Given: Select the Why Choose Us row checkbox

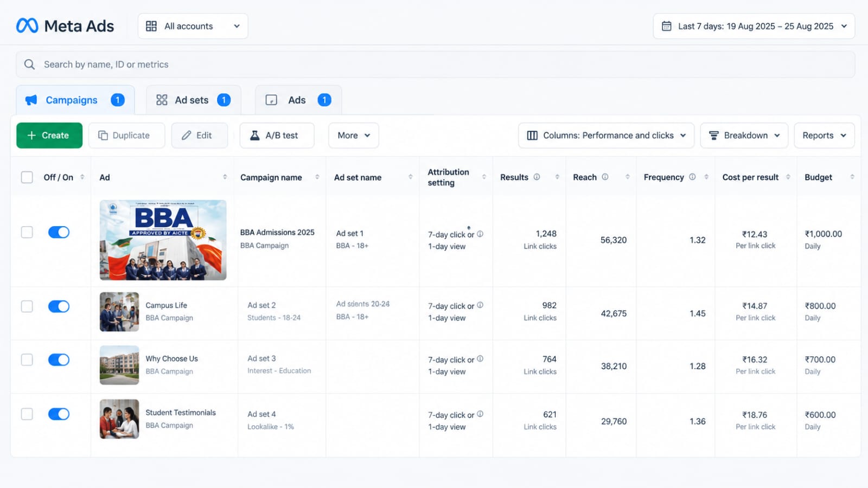Looking at the screenshot, I should [27, 359].
